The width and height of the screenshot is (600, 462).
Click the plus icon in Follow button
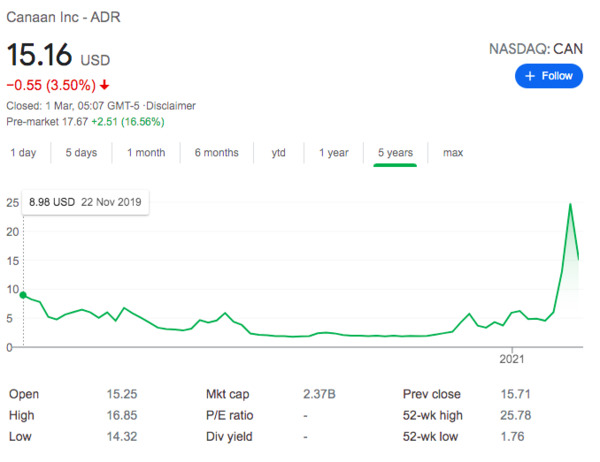(x=530, y=76)
